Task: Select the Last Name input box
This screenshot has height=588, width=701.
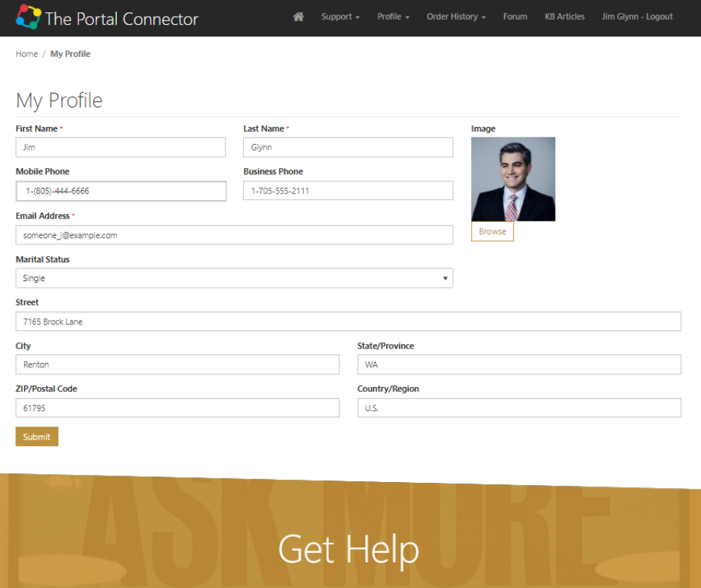Action: [x=348, y=147]
